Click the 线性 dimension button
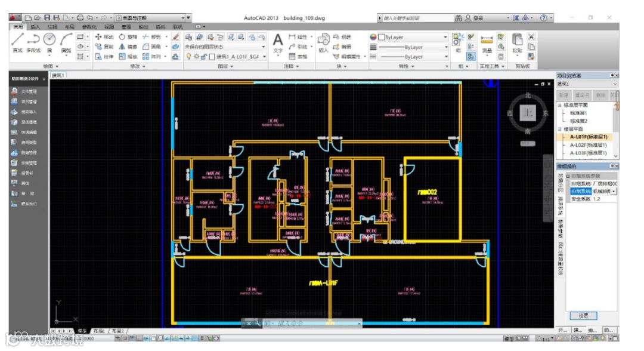The image size is (644, 351). [298, 37]
